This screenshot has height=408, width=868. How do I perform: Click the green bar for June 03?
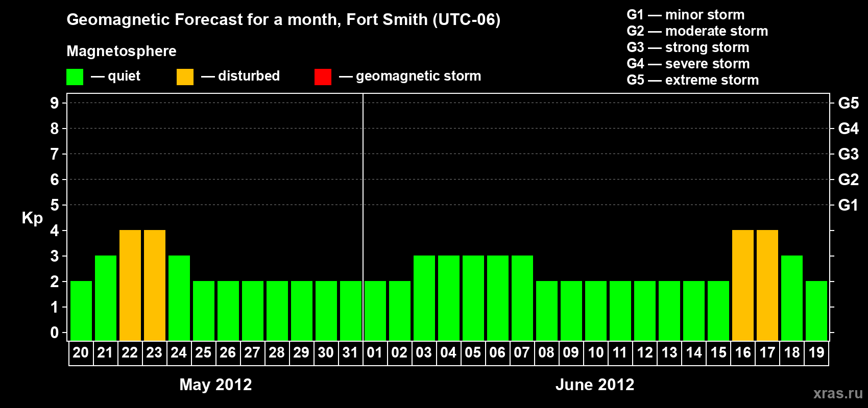pyautogui.click(x=424, y=298)
